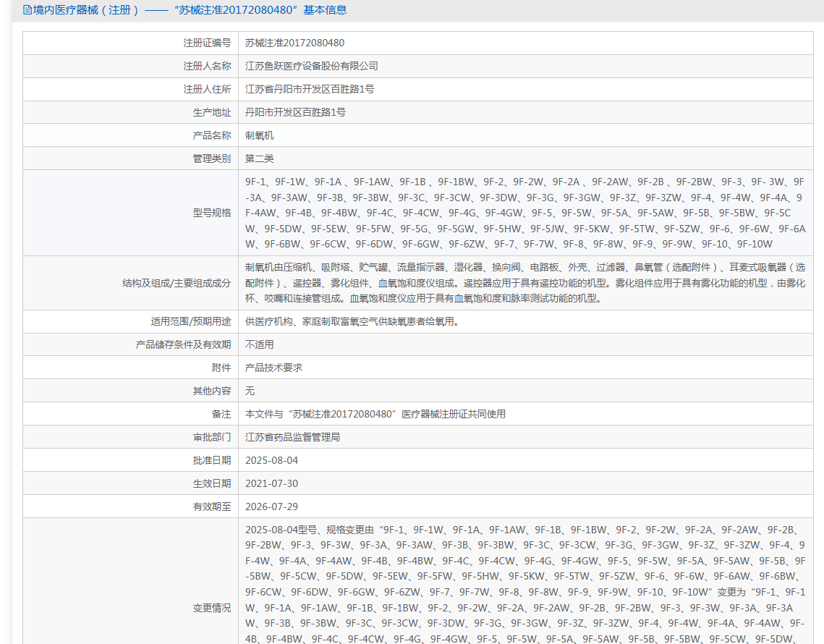Click storage condition value 不适用
824x644 pixels.
259,345
